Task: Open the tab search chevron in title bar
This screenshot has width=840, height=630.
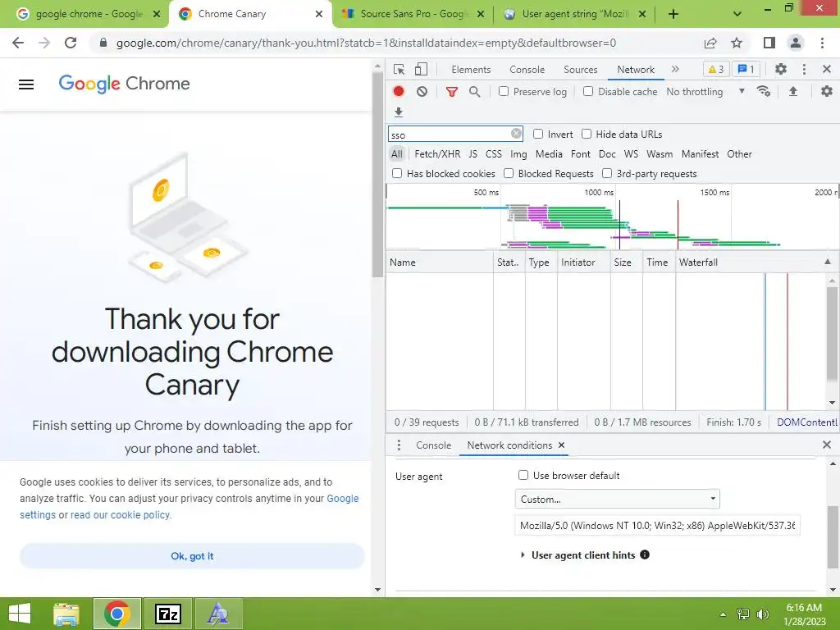Action: [737, 14]
